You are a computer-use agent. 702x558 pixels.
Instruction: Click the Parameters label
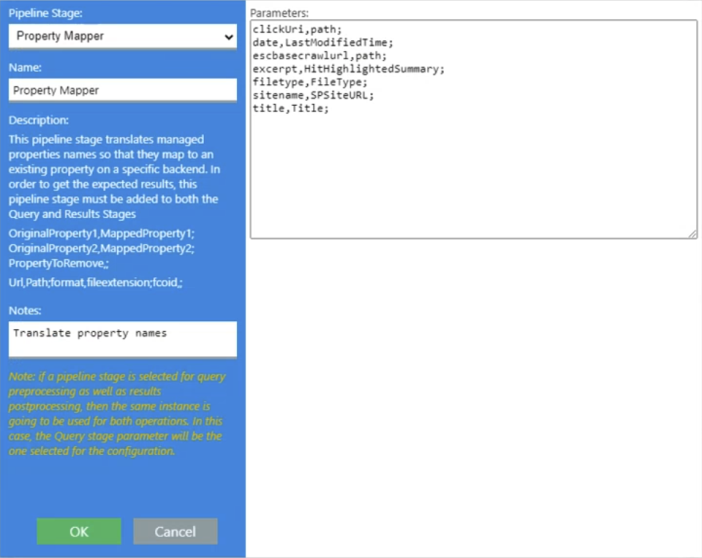(x=280, y=13)
